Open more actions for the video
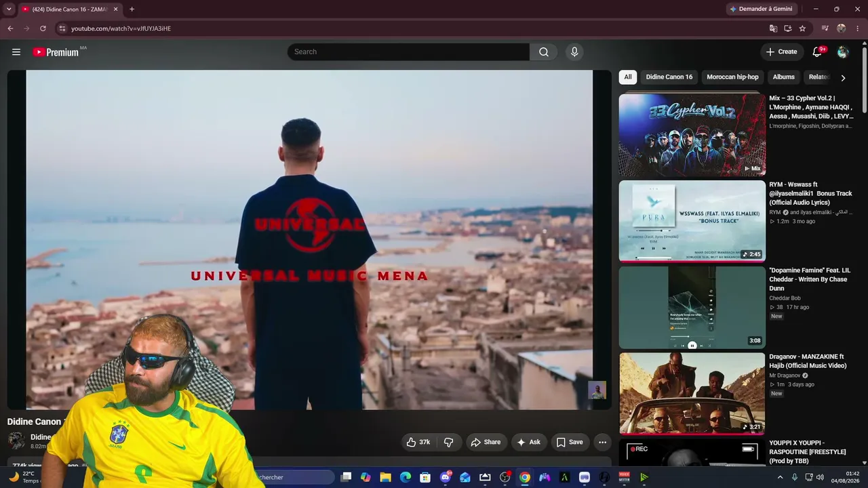 (x=602, y=442)
